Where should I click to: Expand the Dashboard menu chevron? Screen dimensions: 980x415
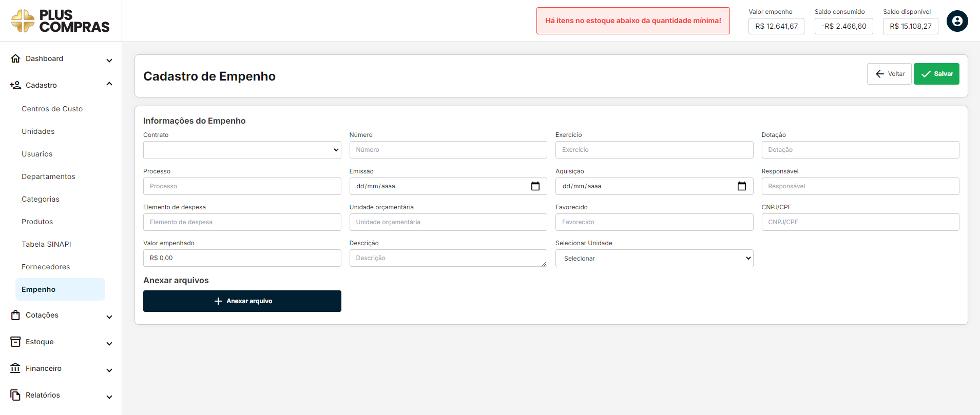click(109, 60)
